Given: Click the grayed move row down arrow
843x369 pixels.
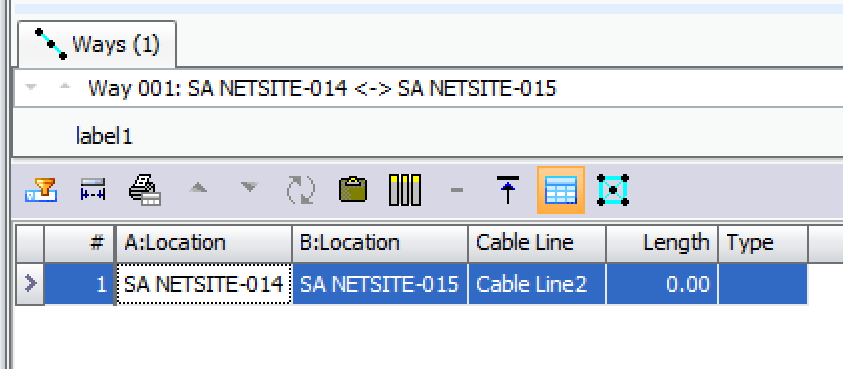Looking at the screenshot, I should point(249,187).
